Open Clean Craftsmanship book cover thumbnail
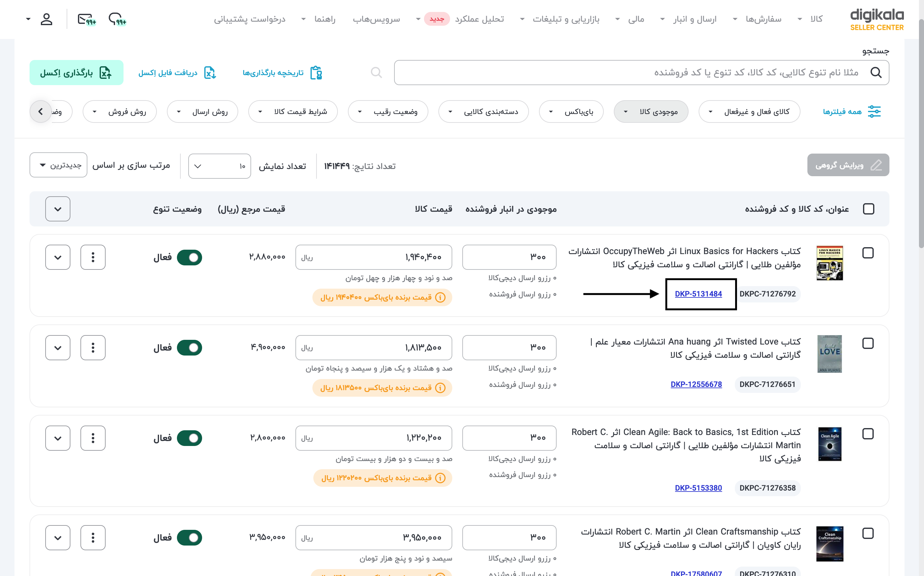924x576 pixels. [829, 544]
